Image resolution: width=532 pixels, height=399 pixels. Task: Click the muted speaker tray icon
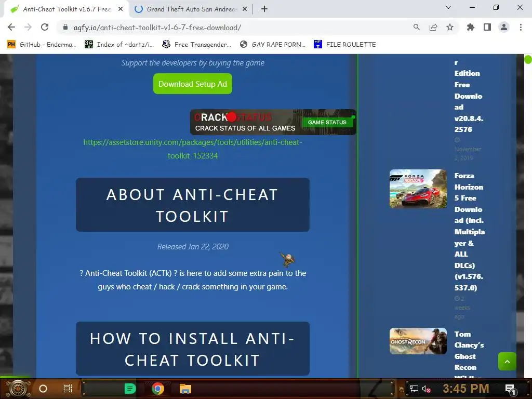pyautogui.click(x=426, y=389)
